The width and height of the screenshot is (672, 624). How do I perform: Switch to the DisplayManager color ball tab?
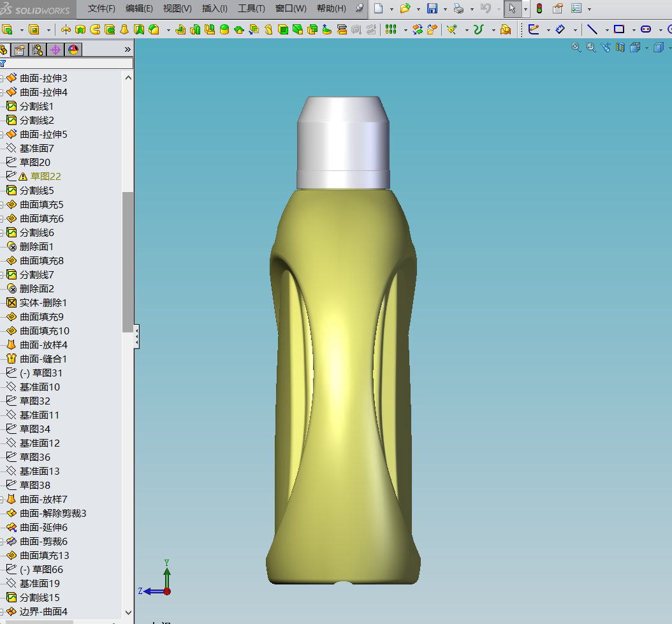point(74,50)
